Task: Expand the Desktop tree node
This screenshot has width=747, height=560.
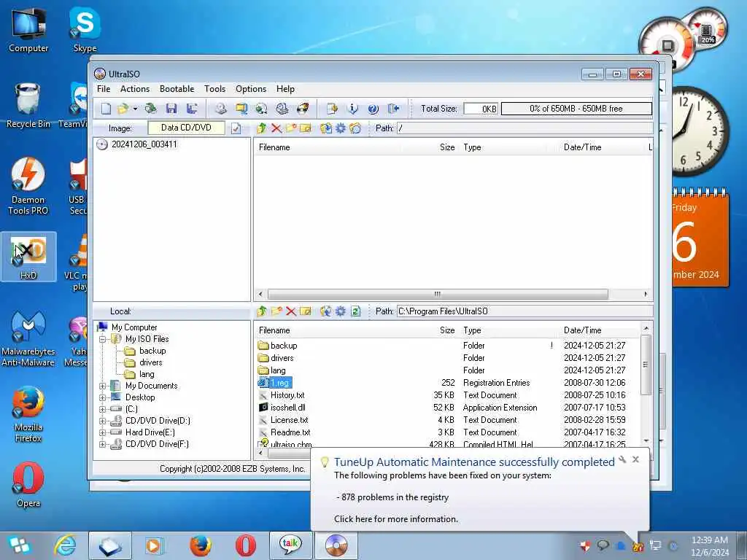Action: click(102, 397)
